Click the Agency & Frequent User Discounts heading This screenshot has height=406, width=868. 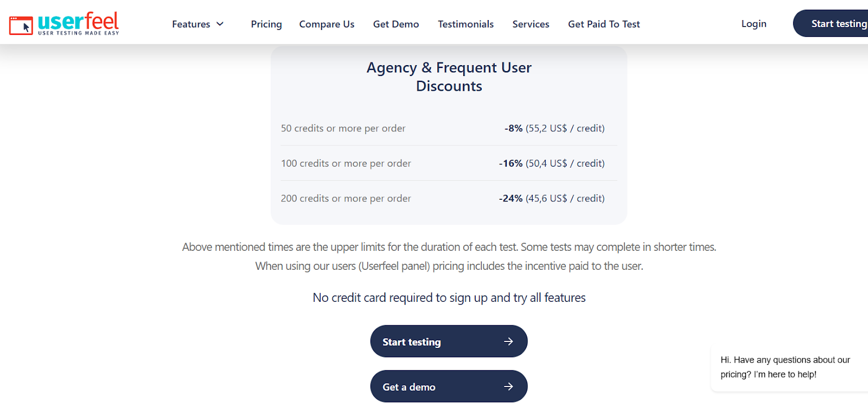pos(449,77)
